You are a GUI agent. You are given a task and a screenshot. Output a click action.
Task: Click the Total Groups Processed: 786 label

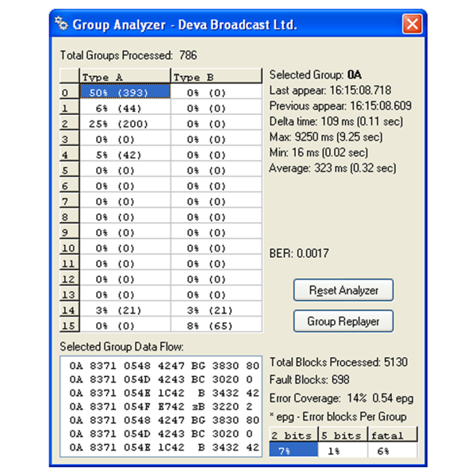129,56
